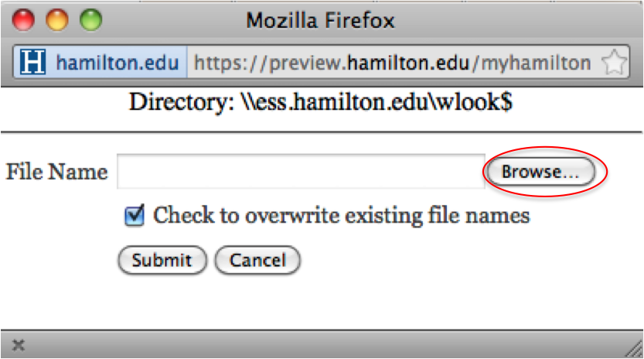Click the 'Check to overwrite existing file names' label
Screen dimensions: 644x359
[x=341, y=216]
